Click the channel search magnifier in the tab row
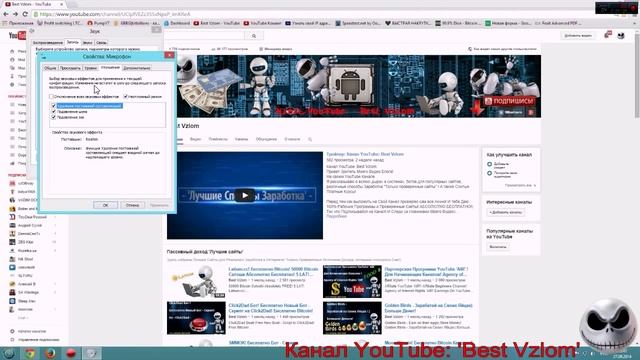The image size is (640, 360). [310, 139]
